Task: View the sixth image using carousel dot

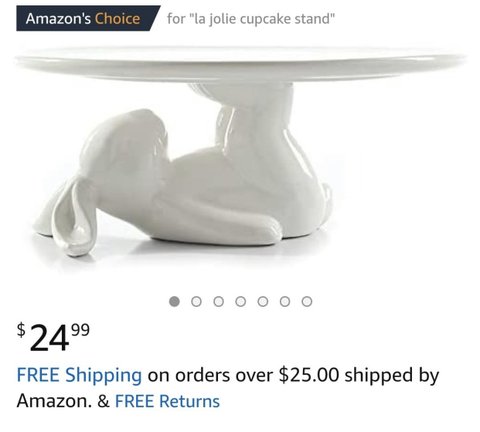Action: [x=285, y=302]
